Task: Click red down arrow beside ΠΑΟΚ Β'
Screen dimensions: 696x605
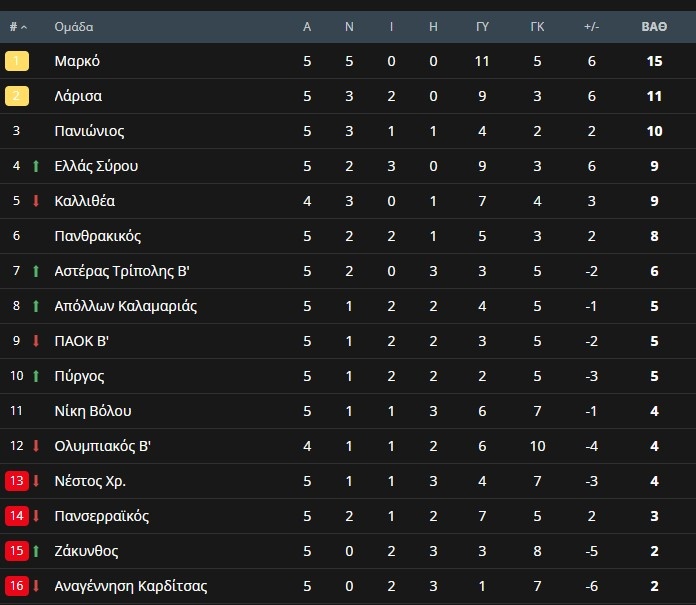Action: (x=36, y=341)
